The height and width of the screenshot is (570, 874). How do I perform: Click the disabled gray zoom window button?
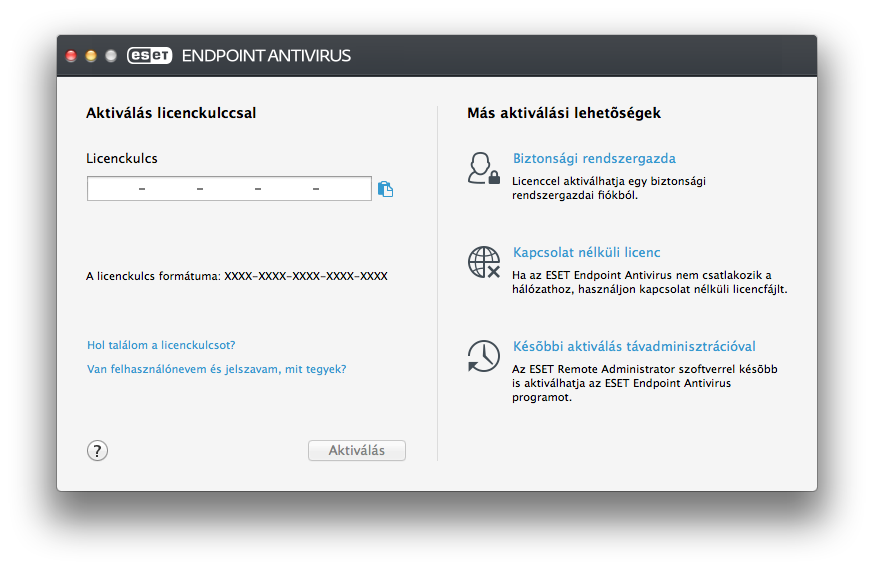111,56
